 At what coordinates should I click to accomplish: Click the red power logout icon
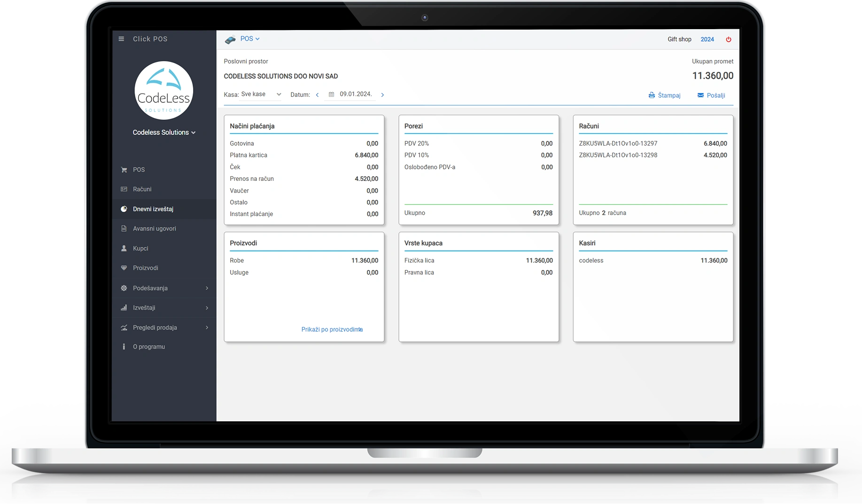point(729,39)
